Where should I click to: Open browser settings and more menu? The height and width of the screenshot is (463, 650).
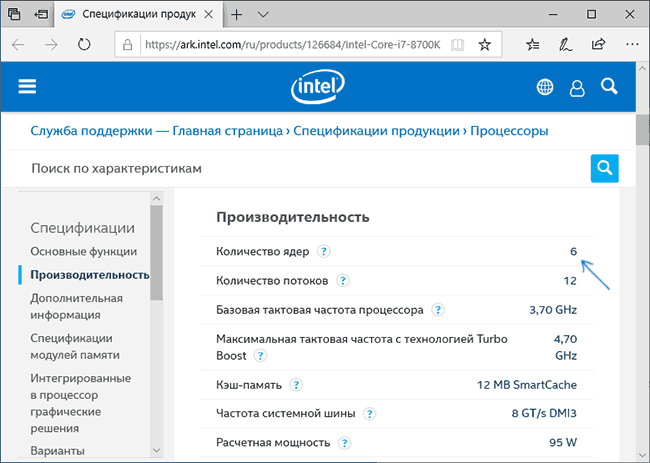[632, 44]
